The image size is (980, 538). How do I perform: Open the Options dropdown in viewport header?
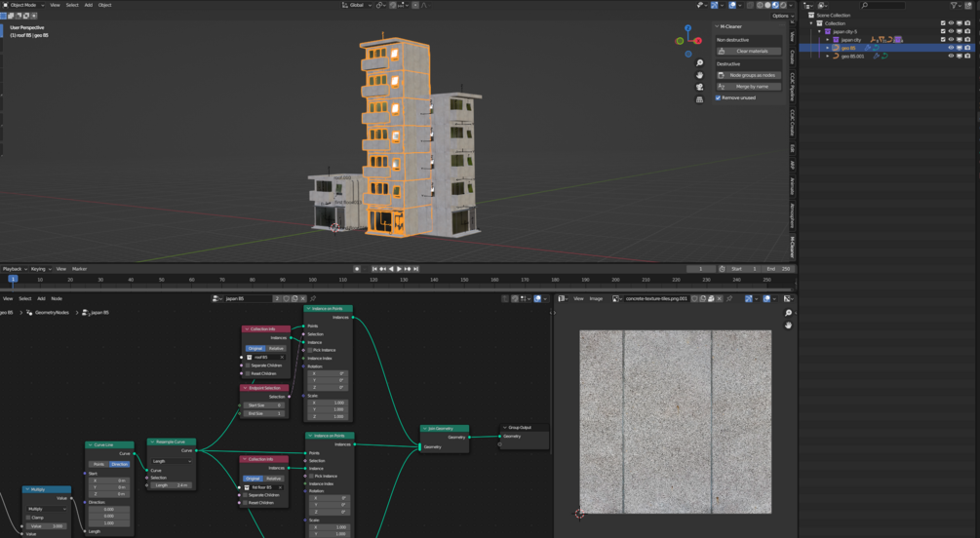[x=780, y=16]
